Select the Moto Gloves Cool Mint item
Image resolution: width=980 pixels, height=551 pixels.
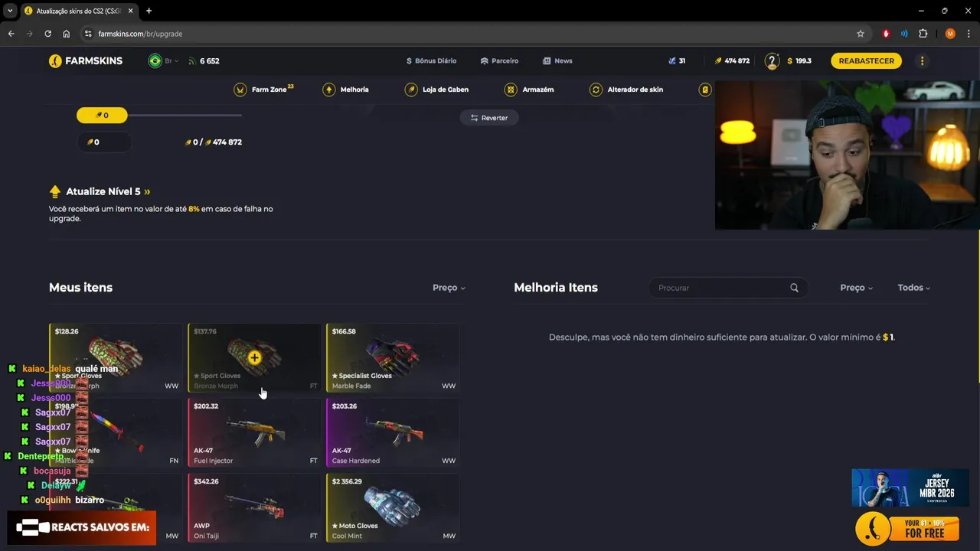tap(393, 507)
